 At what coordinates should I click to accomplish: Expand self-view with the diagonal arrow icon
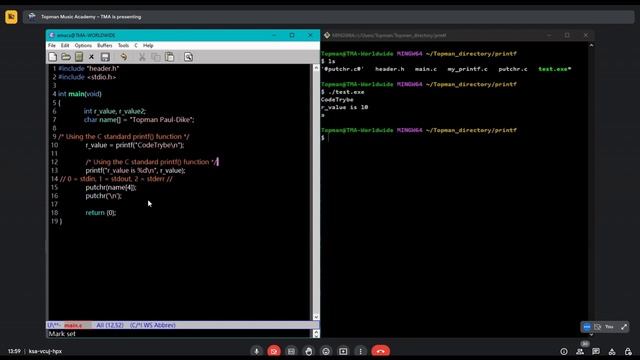pos(624,327)
